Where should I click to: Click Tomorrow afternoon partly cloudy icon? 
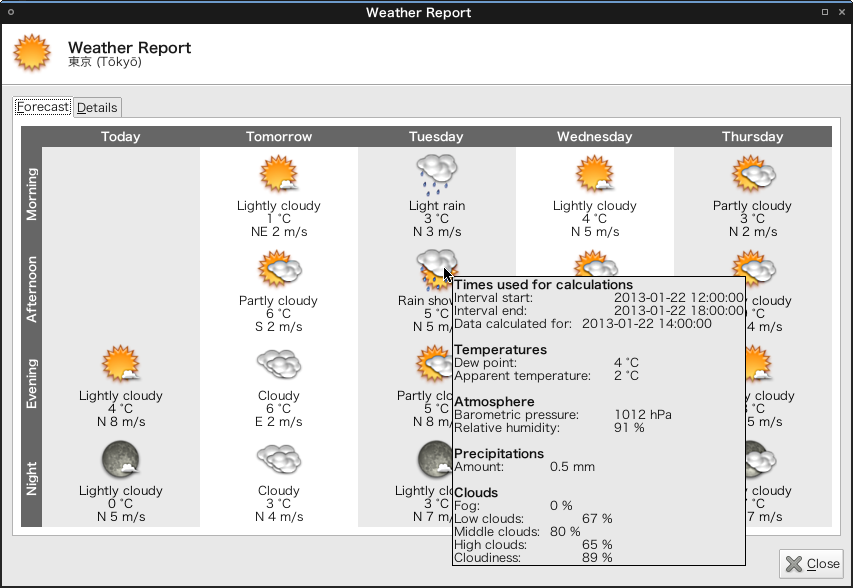coord(278,270)
